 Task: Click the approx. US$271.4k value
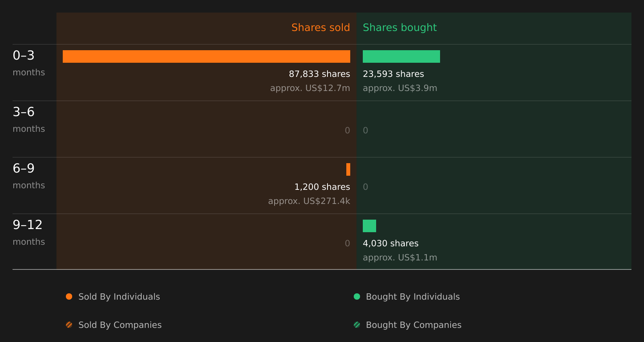coord(309,201)
